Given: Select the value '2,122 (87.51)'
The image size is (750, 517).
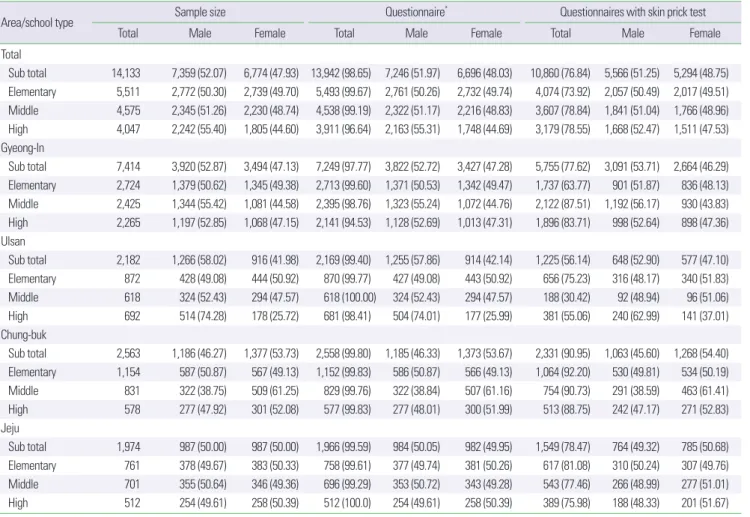Looking at the screenshot, I should click(x=562, y=204).
